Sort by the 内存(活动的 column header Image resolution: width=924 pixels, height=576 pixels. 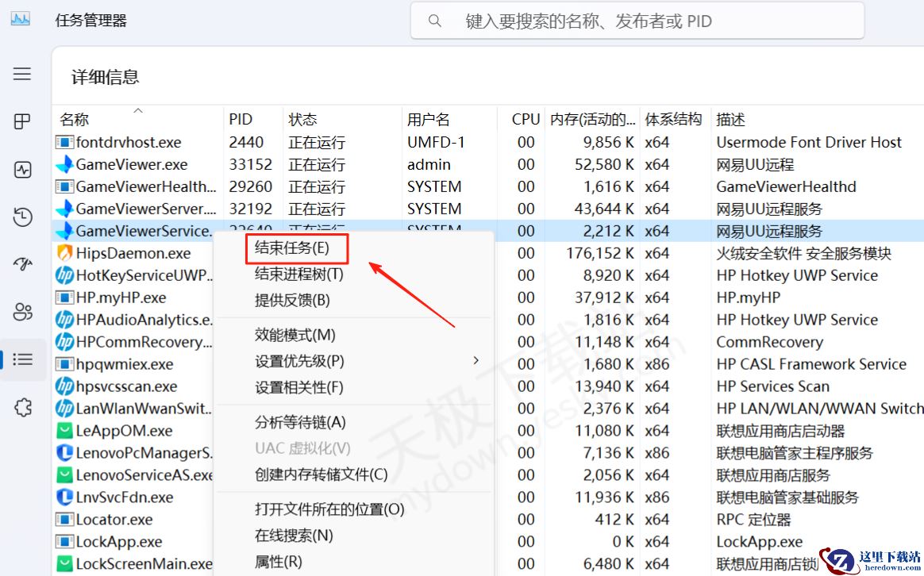(x=592, y=118)
